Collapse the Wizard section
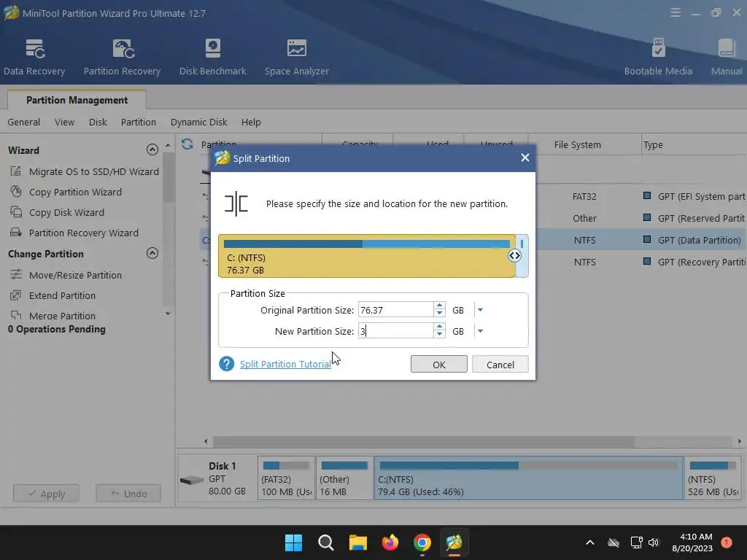747x560 pixels. point(152,150)
